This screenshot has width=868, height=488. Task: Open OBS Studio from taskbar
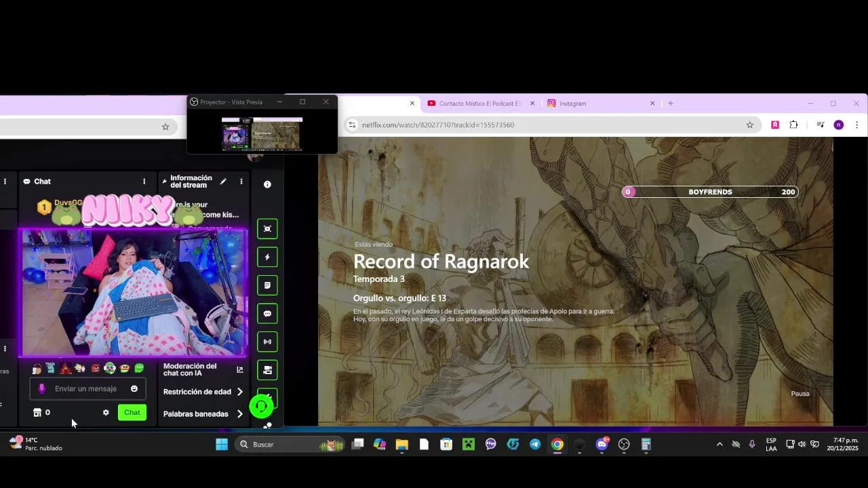coord(624,445)
